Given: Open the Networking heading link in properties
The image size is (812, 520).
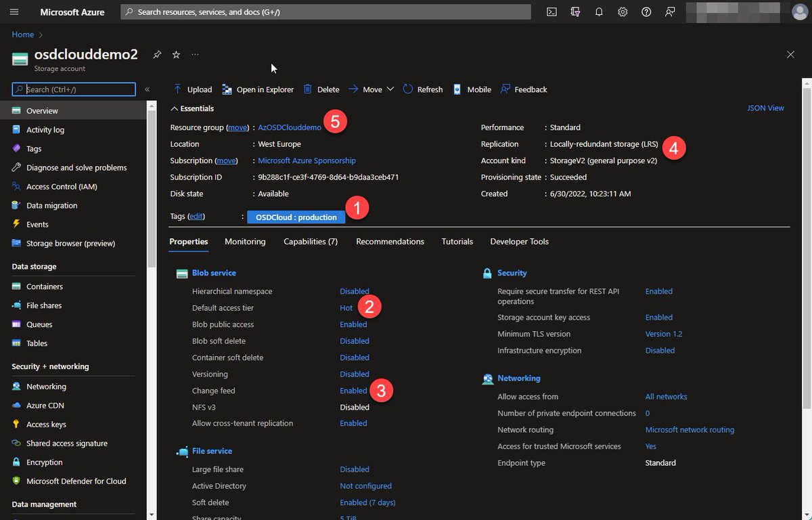Looking at the screenshot, I should click(x=519, y=378).
